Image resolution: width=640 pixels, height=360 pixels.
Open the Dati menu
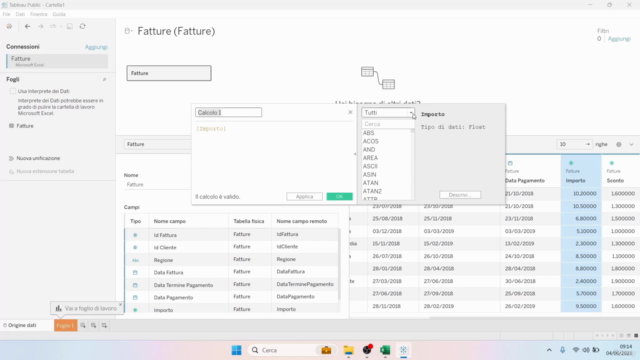(x=20, y=14)
